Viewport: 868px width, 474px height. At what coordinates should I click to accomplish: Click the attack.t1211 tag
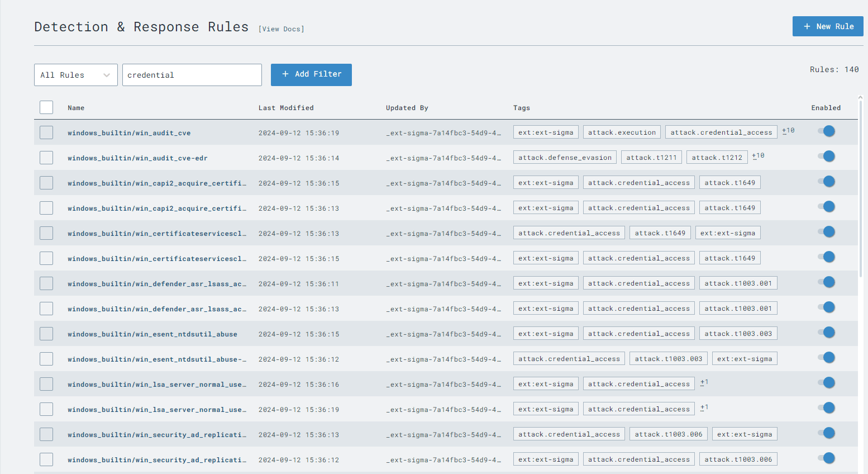(651, 158)
